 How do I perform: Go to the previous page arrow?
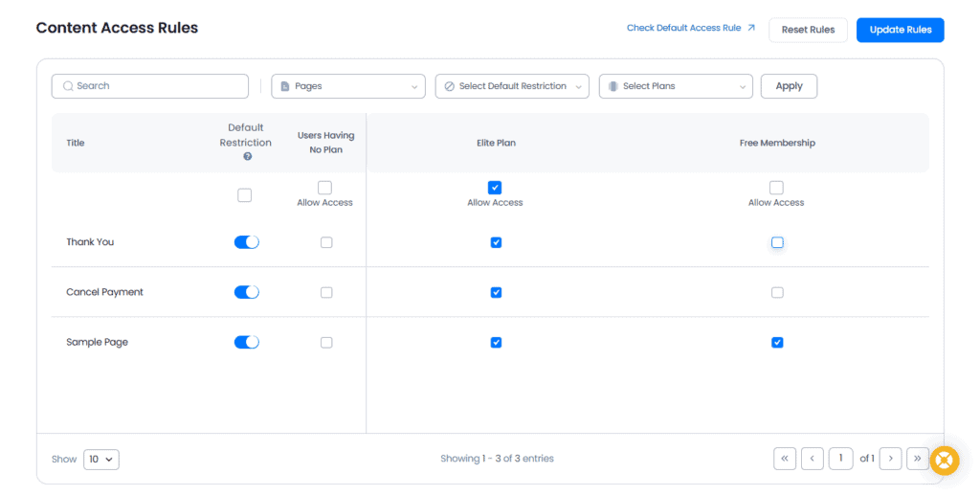(x=812, y=459)
